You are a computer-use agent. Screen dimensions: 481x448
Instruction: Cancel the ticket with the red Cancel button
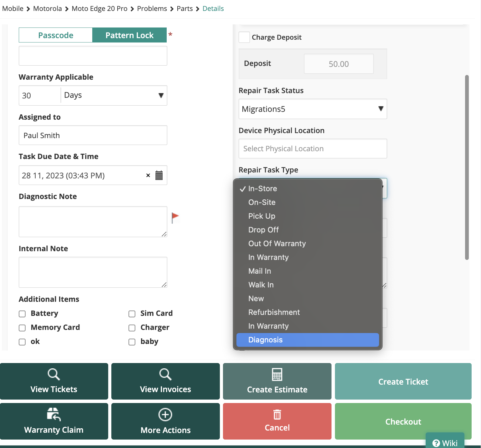tap(277, 421)
